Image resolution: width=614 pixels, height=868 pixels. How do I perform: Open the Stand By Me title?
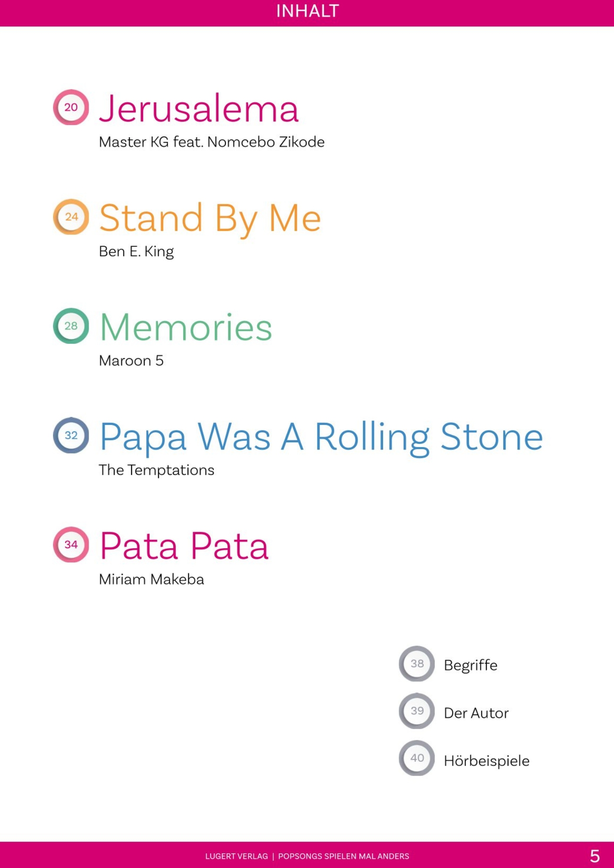tap(210, 218)
